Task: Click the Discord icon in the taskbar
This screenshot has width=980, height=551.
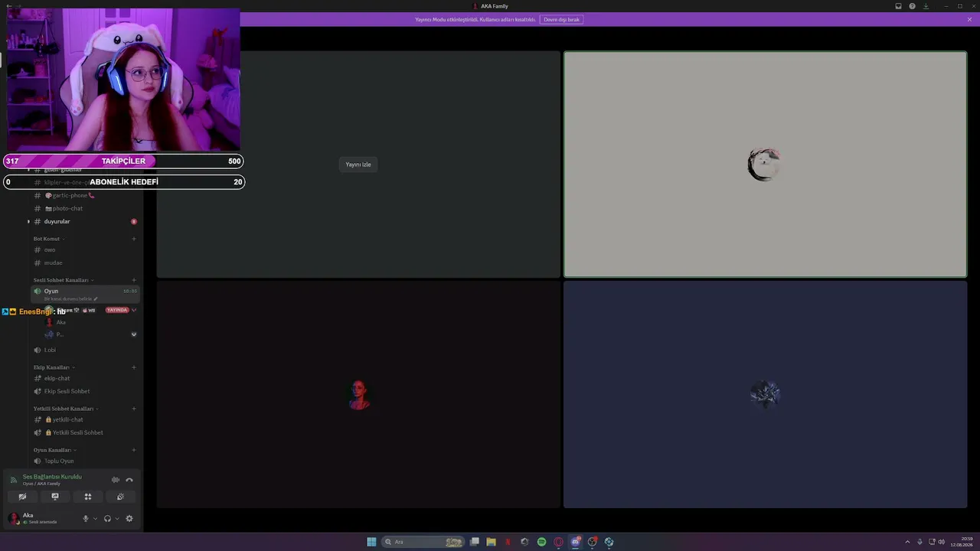Action: pos(575,542)
